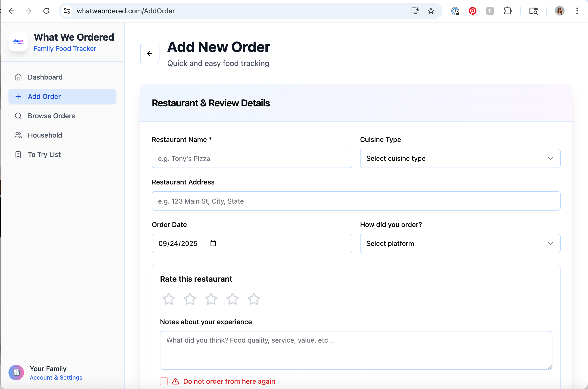Go to Browse Orders in the sidebar

coord(51,116)
